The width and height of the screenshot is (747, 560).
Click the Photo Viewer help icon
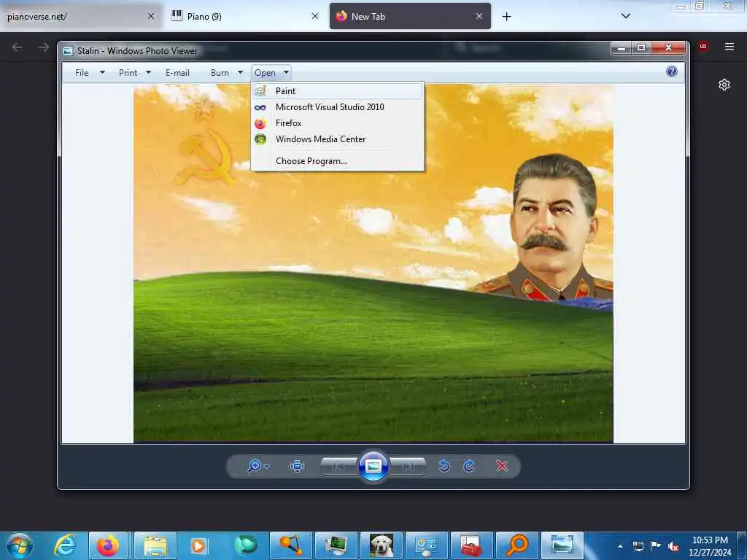click(672, 71)
